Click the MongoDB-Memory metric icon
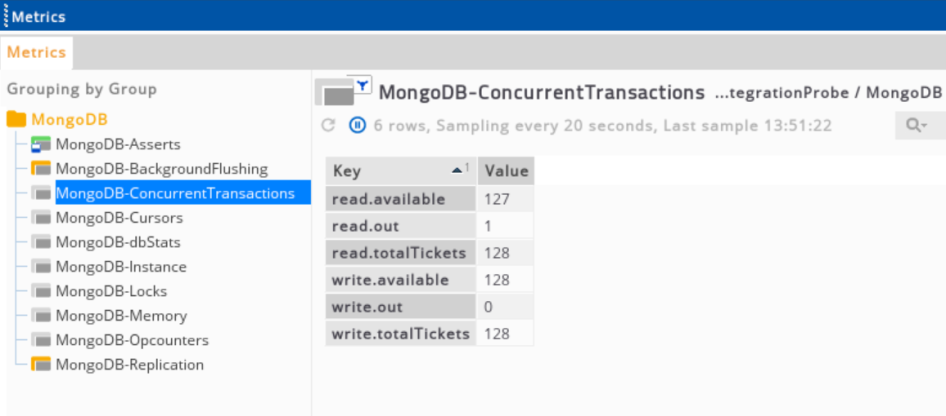This screenshot has width=946, height=416. (41, 316)
